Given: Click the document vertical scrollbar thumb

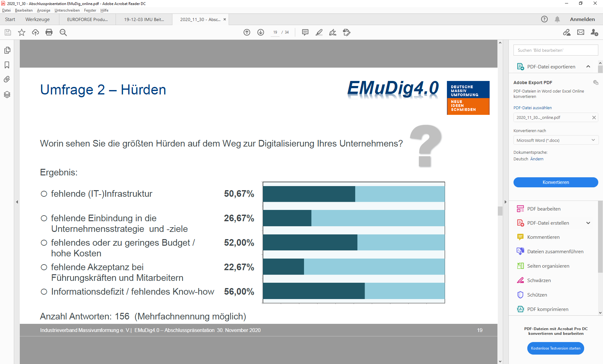Looking at the screenshot, I should click(500, 211).
